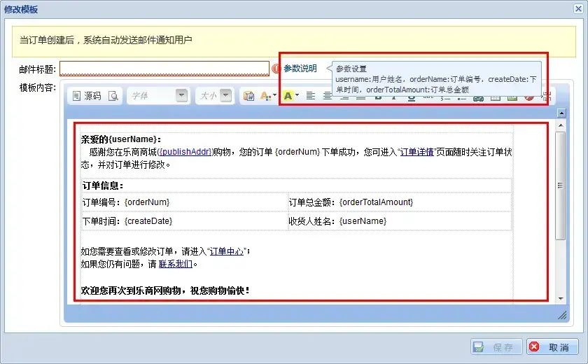
Task: Close the 修改模板 dialog
Action: [x=578, y=8]
